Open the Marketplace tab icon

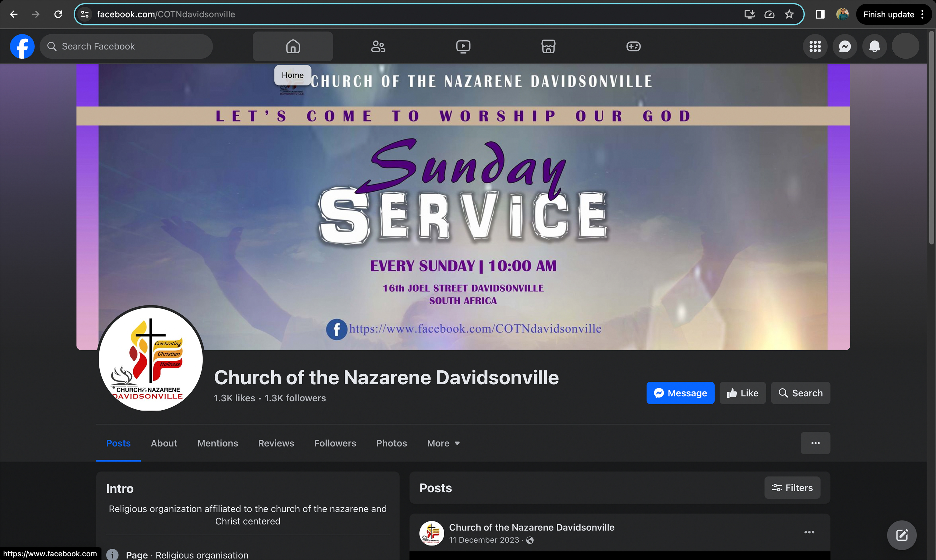pos(548,46)
